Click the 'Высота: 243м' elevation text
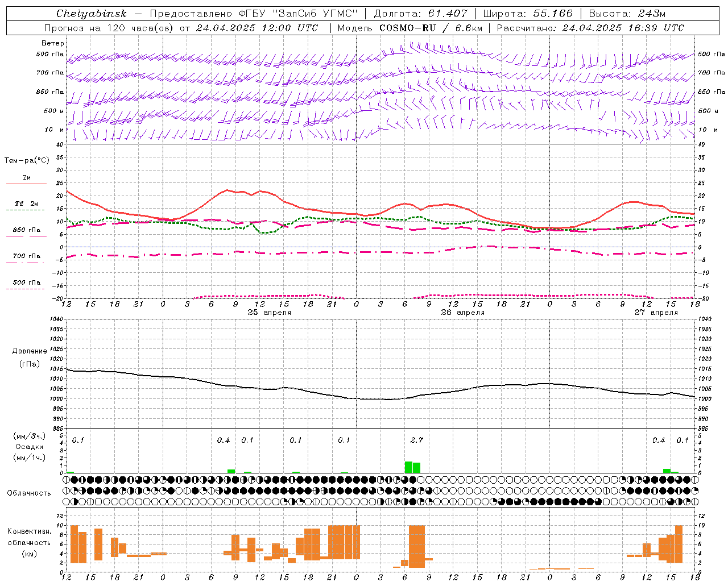 [627, 14]
